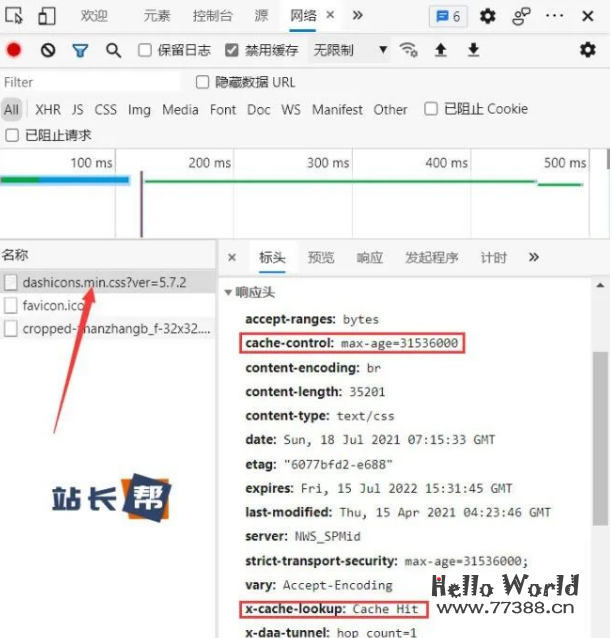Close the 网络 tab
This screenshot has width=612, height=638.
(330, 15)
